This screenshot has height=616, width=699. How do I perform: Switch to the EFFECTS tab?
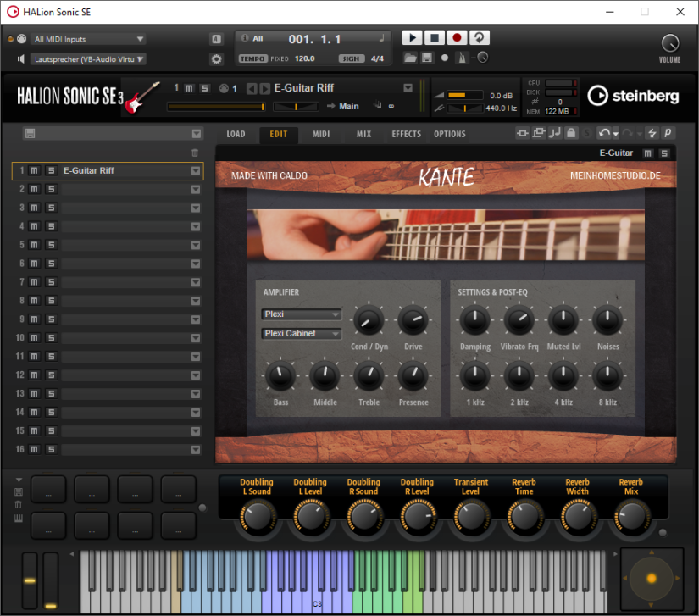[406, 134]
